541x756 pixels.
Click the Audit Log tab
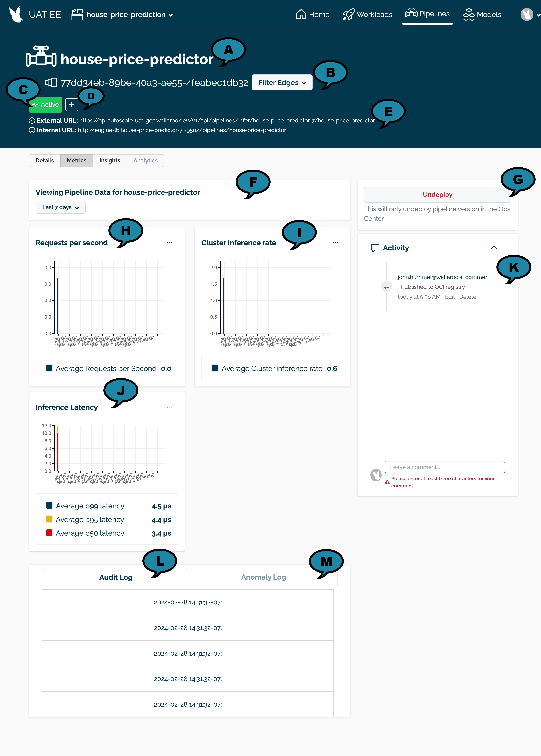[x=115, y=577]
